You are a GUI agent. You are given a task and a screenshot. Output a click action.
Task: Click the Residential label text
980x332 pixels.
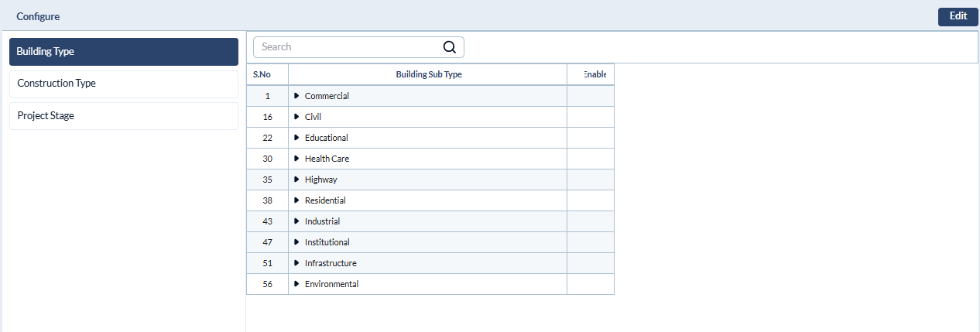(325, 200)
